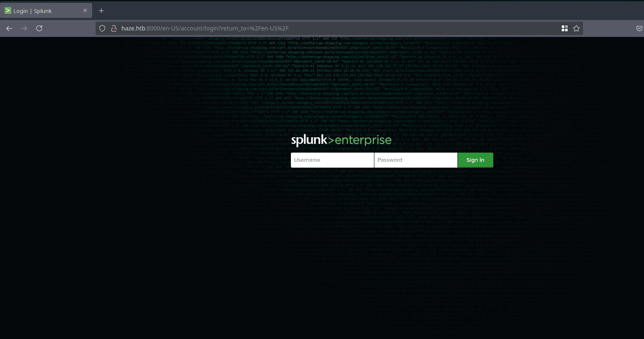Click the grid icon in address bar
Screen dimensions: 644x339
[x=564, y=28]
